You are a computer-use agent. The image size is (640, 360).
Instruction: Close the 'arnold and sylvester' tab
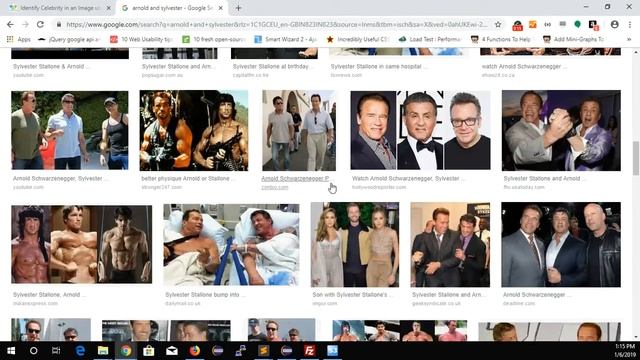pos(220,8)
